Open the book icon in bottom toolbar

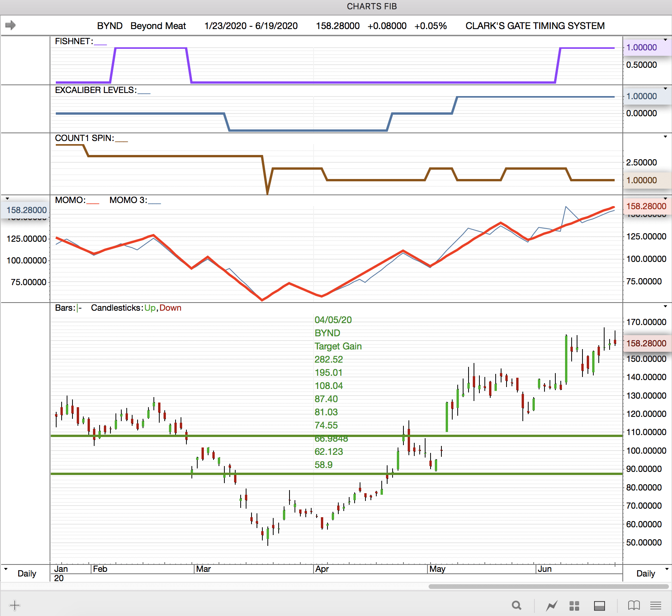(x=634, y=605)
